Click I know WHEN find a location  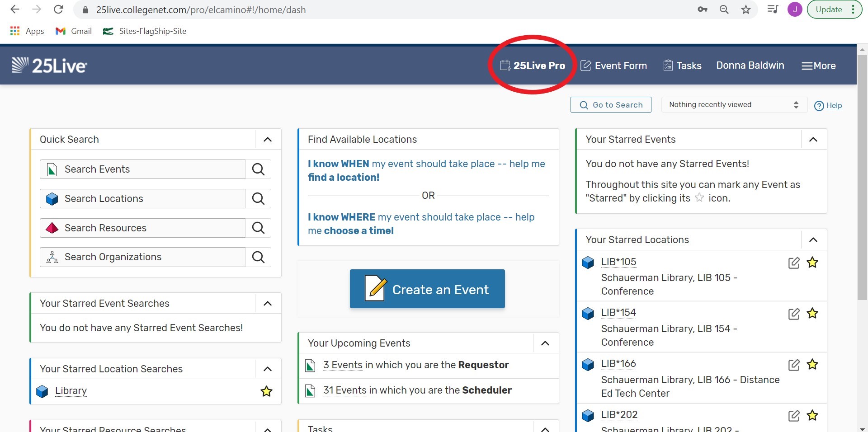(x=426, y=170)
